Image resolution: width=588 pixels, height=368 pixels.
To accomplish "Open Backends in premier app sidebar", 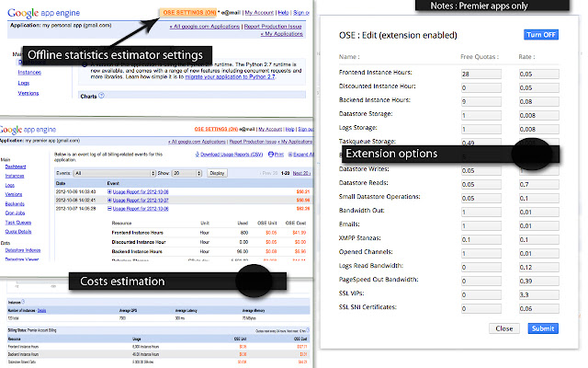I will 15,203.
